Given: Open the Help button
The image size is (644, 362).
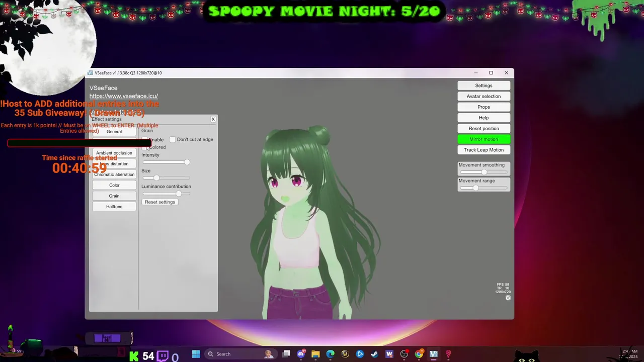Looking at the screenshot, I should [484, 118].
